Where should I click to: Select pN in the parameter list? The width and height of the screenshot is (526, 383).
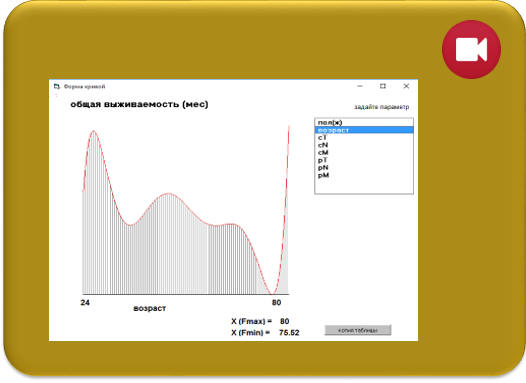[x=364, y=168]
